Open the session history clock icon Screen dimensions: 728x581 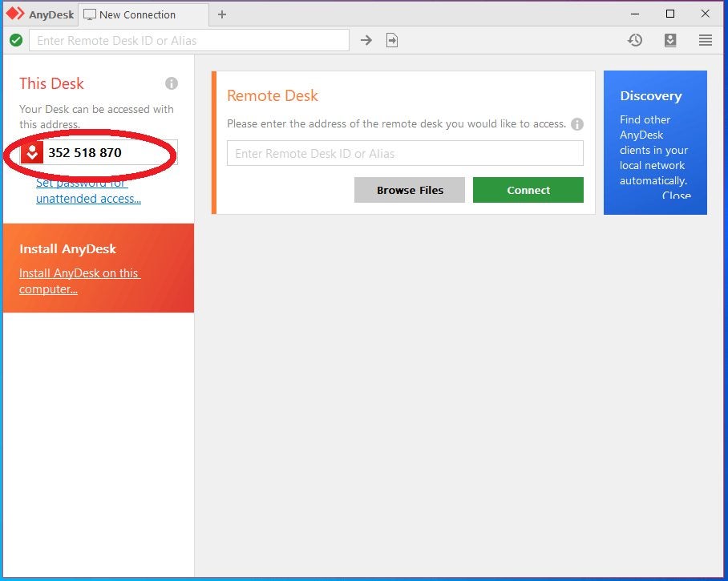click(x=635, y=40)
